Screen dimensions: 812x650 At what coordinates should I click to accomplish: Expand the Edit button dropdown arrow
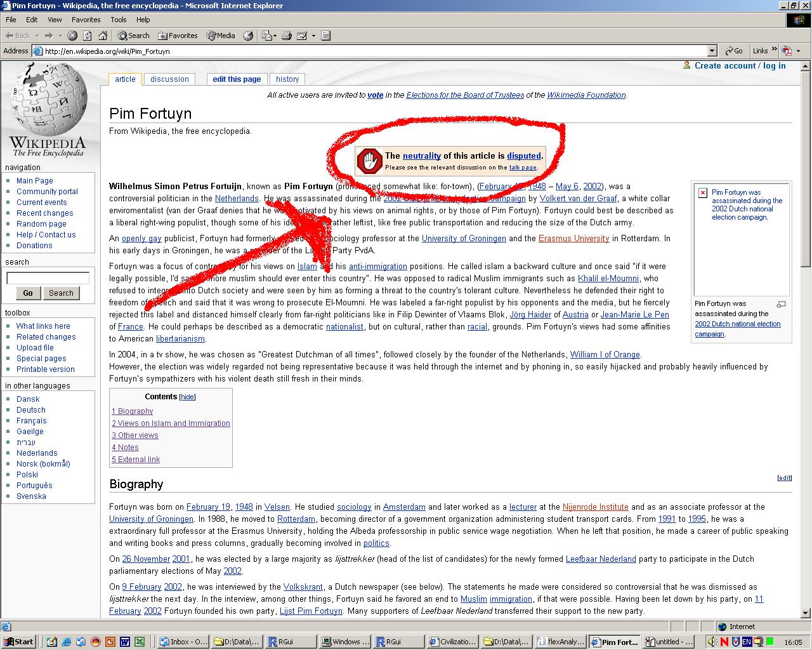point(313,36)
